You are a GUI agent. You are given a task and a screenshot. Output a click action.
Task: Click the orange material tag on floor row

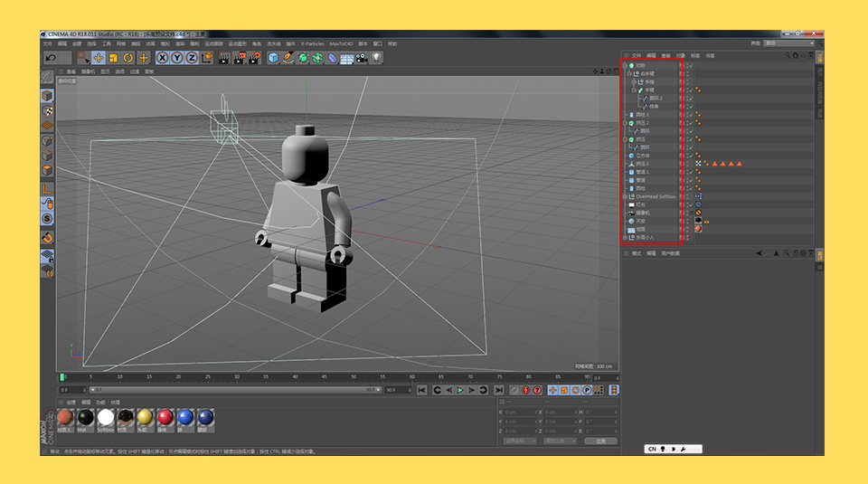[698, 229]
